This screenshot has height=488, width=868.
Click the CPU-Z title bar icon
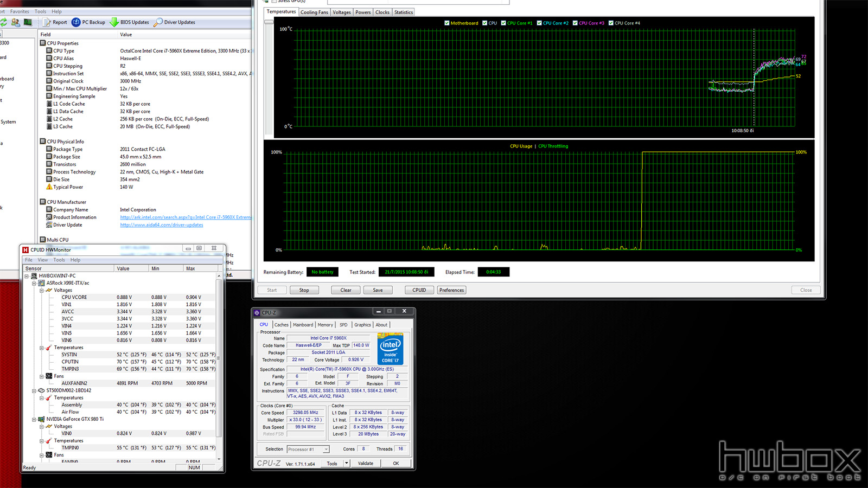(257, 313)
